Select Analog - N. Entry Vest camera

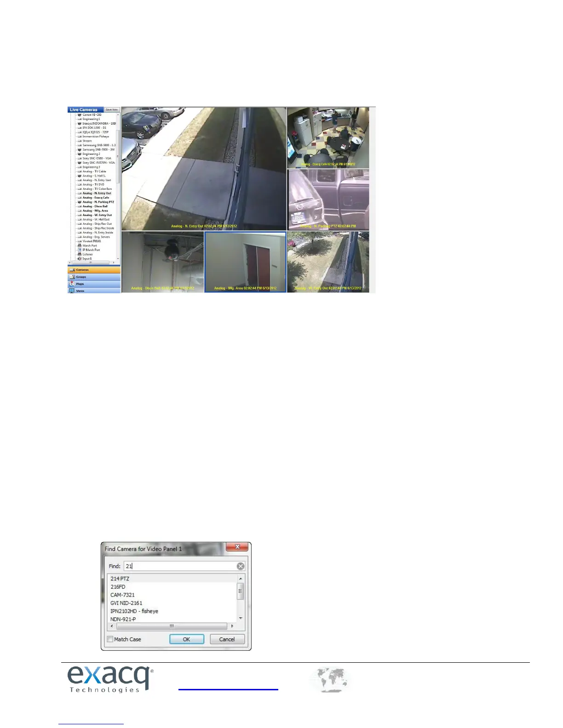click(97, 180)
